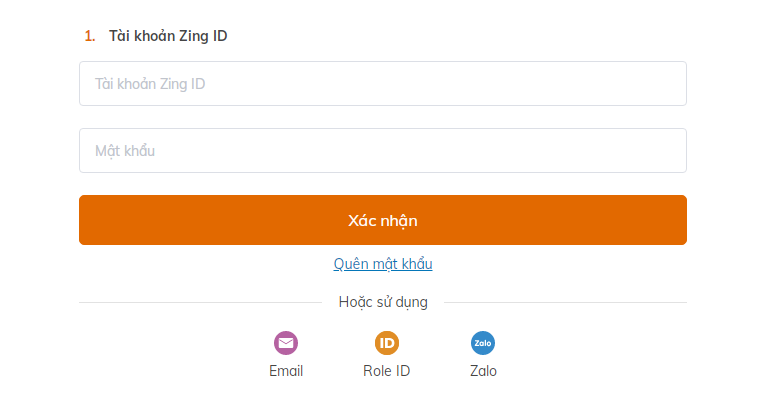Viewport: 762px width, 409px height.
Task: Click the Email label under envelope icon
Action: tap(286, 371)
